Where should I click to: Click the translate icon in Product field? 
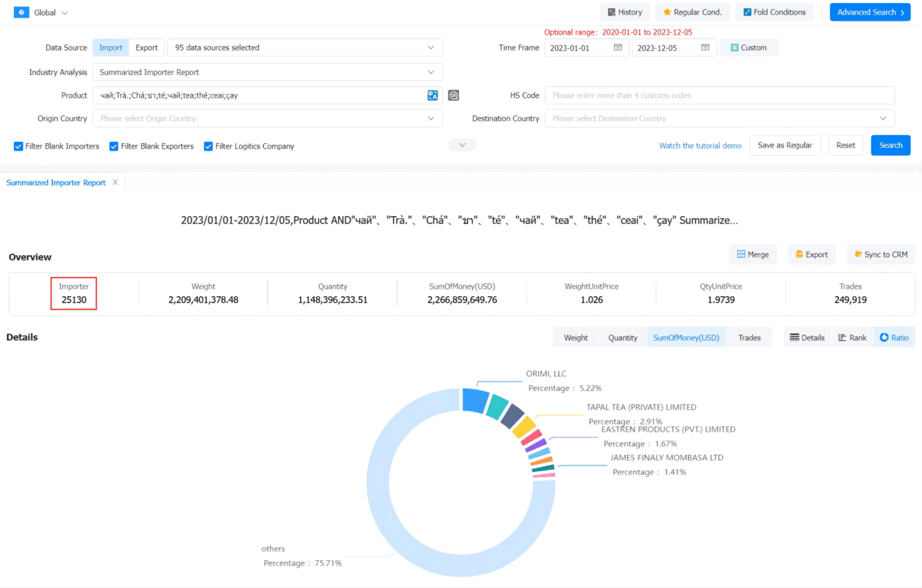point(432,96)
